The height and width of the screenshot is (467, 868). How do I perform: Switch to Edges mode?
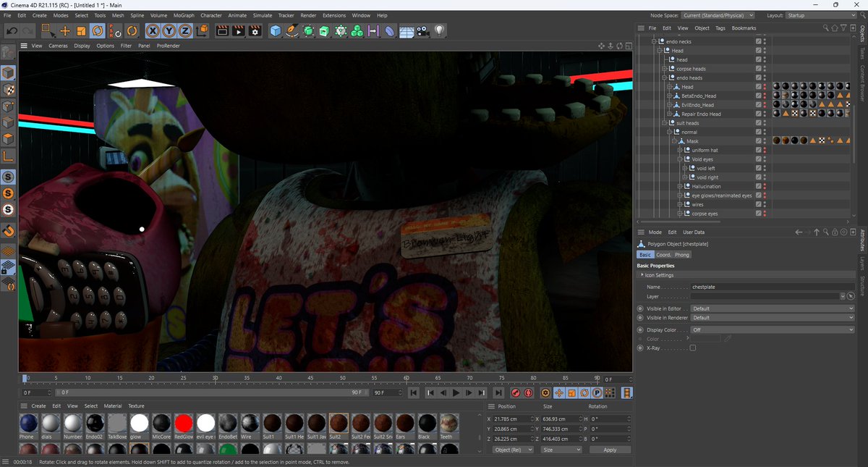(8, 123)
